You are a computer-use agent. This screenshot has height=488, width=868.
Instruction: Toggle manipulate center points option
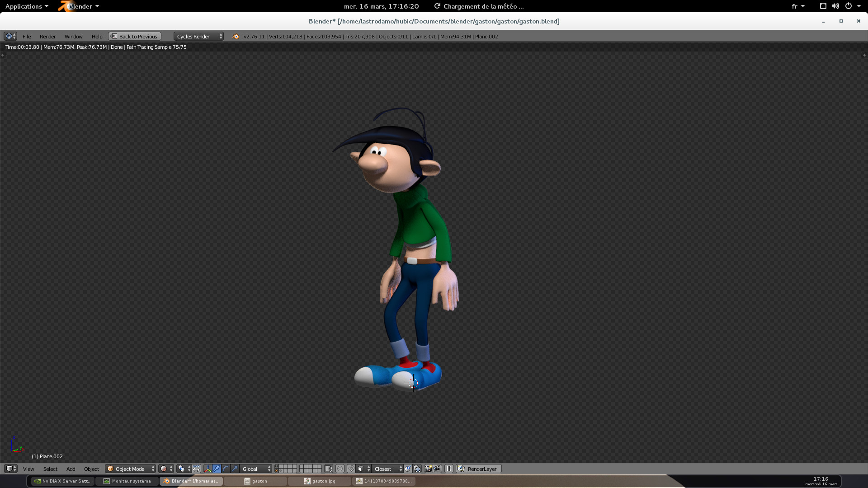(196, 469)
